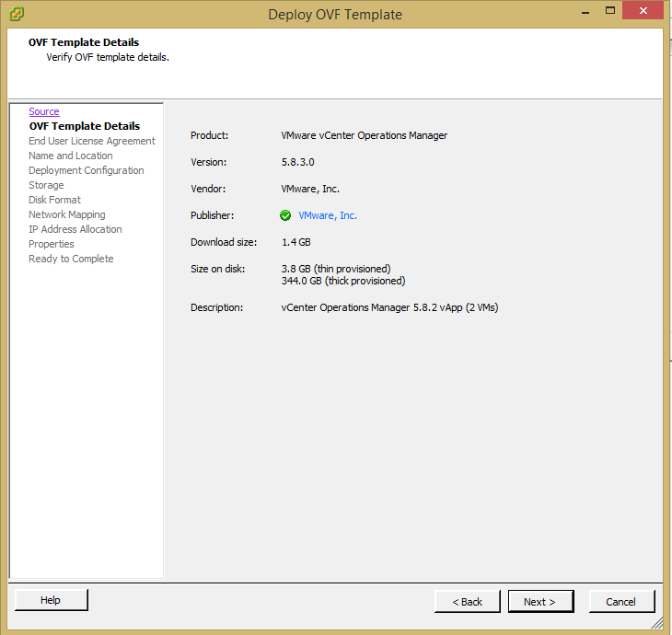The height and width of the screenshot is (635, 672).
Task: Click the Publisher: label
Action: click(212, 215)
